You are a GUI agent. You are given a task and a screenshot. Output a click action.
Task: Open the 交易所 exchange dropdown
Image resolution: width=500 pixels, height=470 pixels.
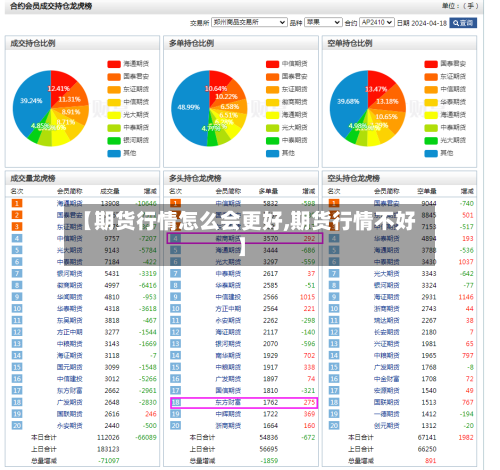point(249,22)
